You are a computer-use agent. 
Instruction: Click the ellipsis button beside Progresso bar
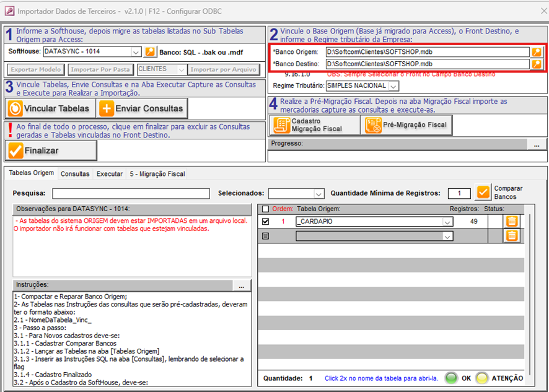pyautogui.click(x=536, y=144)
